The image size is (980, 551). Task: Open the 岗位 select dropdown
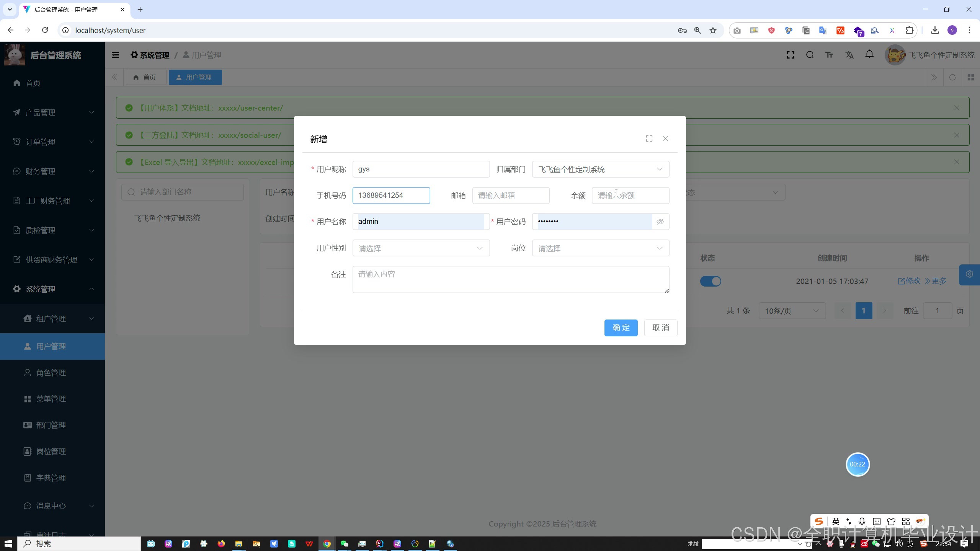click(600, 248)
